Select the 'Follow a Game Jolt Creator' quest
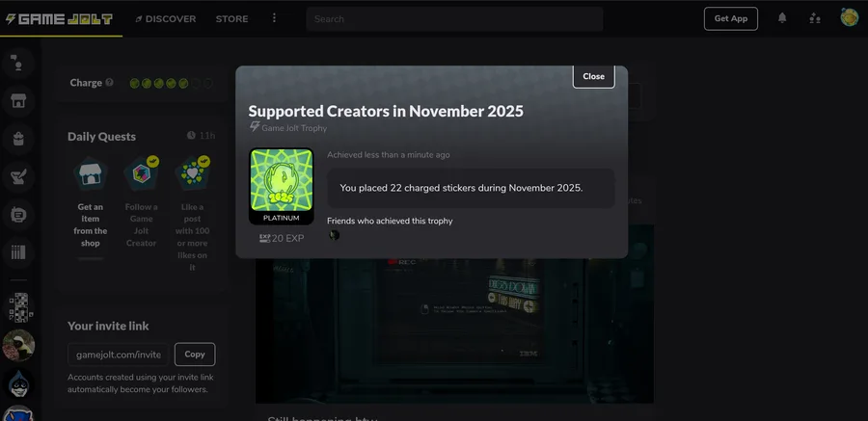Image resolution: width=868 pixels, height=421 pixels. pyautogui.click(x=141, y=203)
